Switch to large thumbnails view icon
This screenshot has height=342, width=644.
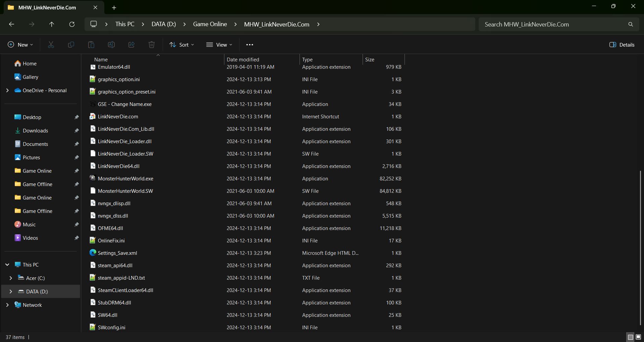638,337
